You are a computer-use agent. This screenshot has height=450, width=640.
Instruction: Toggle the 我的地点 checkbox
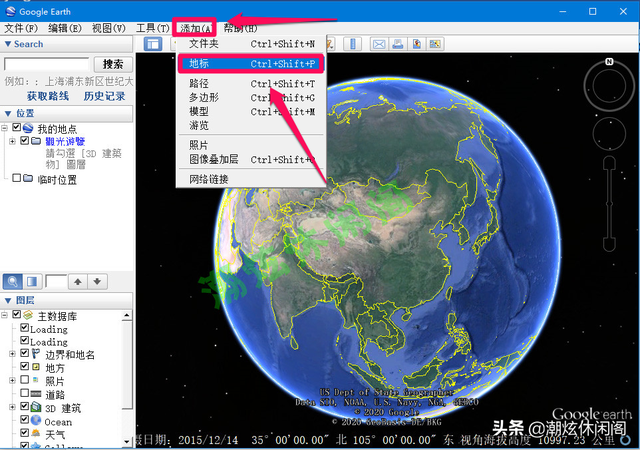tap(16, 127)
